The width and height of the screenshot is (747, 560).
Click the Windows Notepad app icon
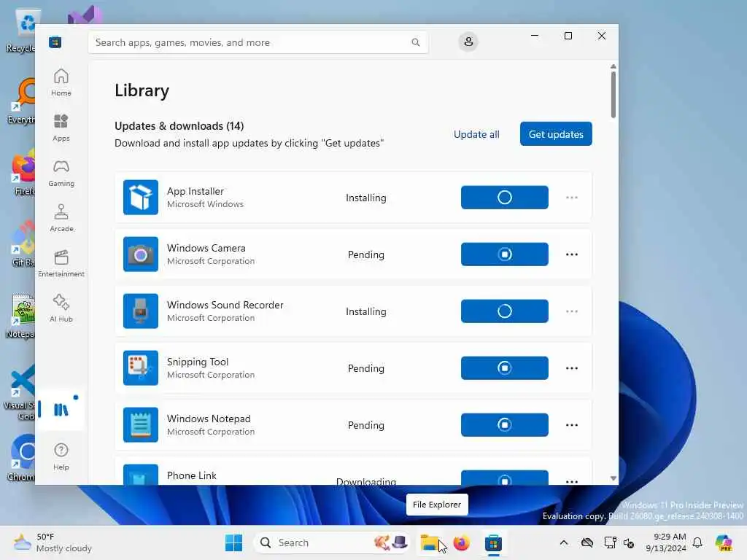(141, 425)
